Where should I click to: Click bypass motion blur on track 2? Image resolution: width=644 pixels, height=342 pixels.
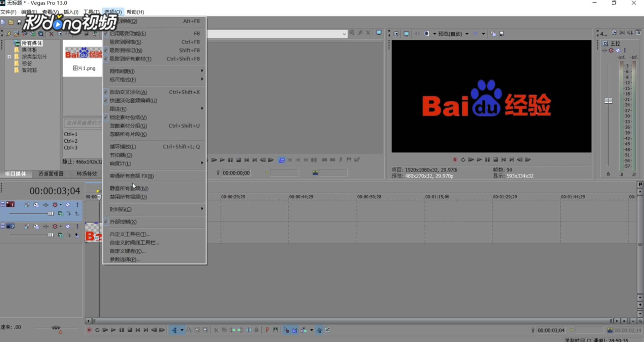click(27, 226)
